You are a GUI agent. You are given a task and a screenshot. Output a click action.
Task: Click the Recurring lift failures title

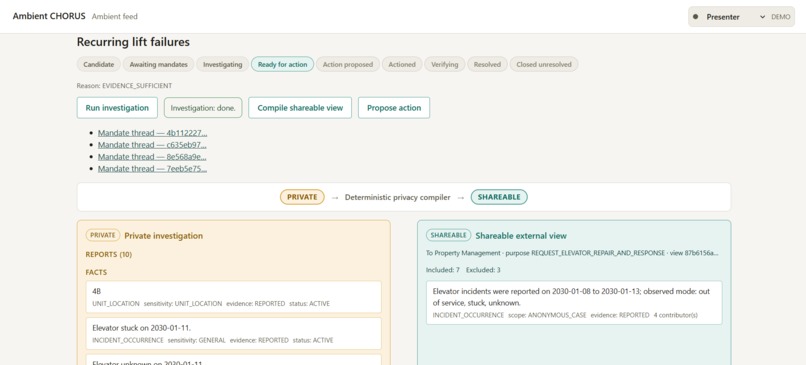[133, 42]
